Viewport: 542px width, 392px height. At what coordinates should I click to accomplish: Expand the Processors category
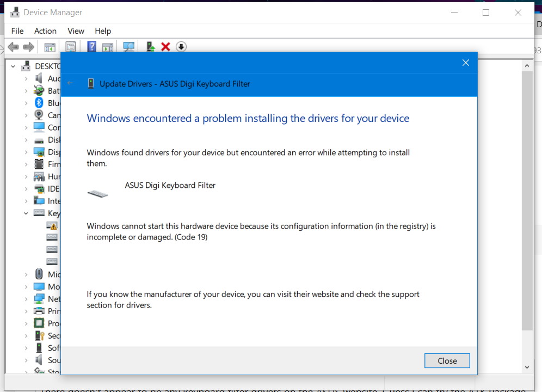[26, 323]
